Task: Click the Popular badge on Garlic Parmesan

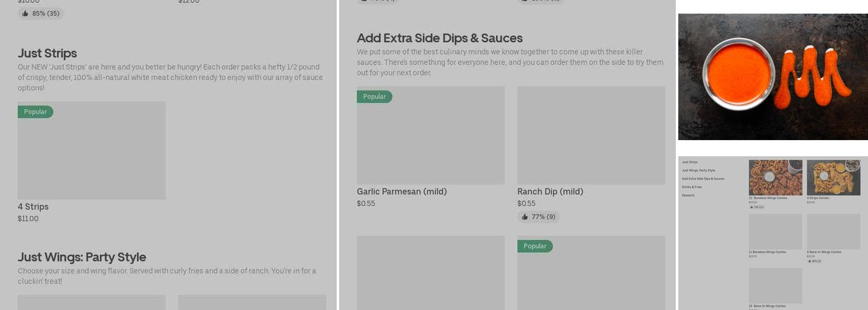Action: click(x=374, y=97)
